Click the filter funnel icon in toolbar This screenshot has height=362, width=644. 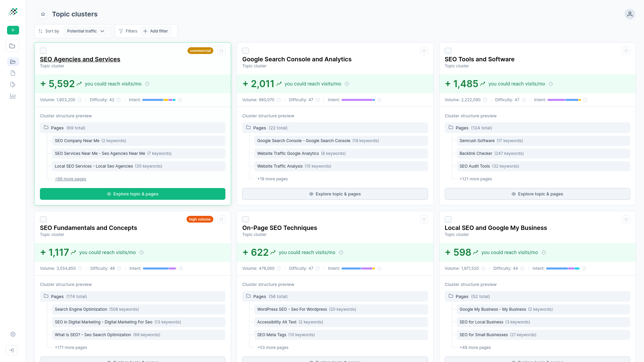[121, 31]
